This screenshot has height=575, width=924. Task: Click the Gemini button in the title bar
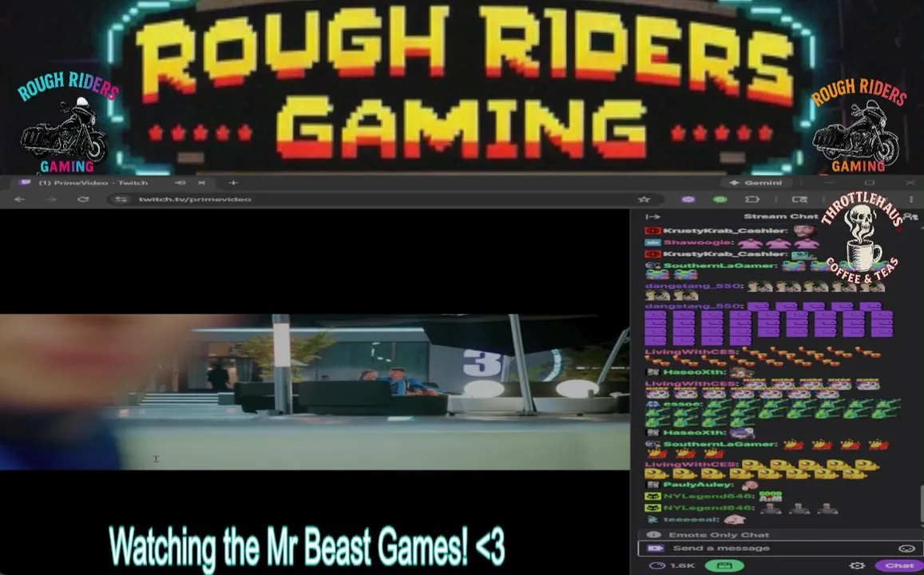tap(756, 183)
